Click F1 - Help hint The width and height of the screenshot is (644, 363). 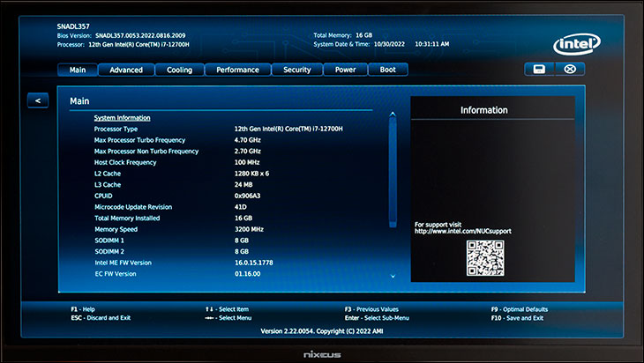[83, 309]
